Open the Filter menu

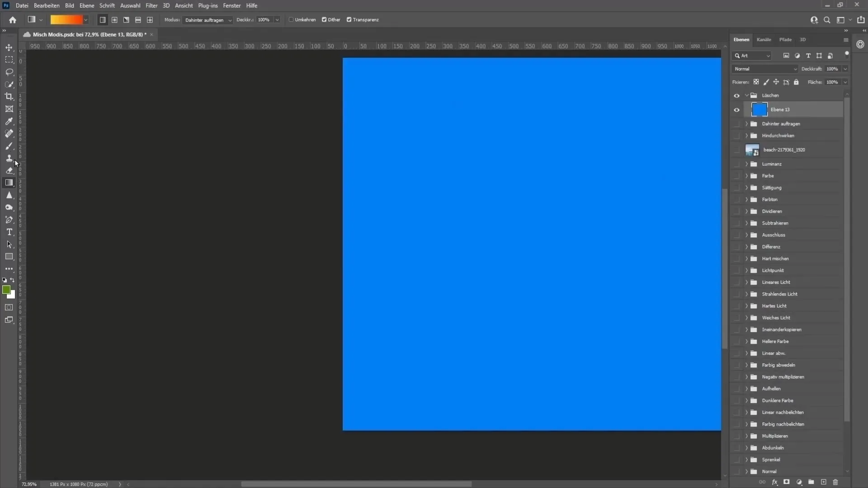[150, 5]
